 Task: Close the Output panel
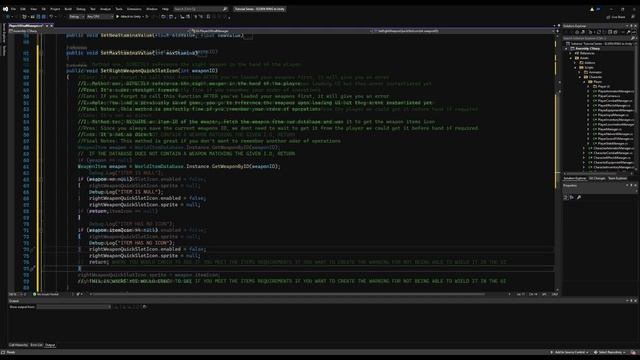[635, 300]
